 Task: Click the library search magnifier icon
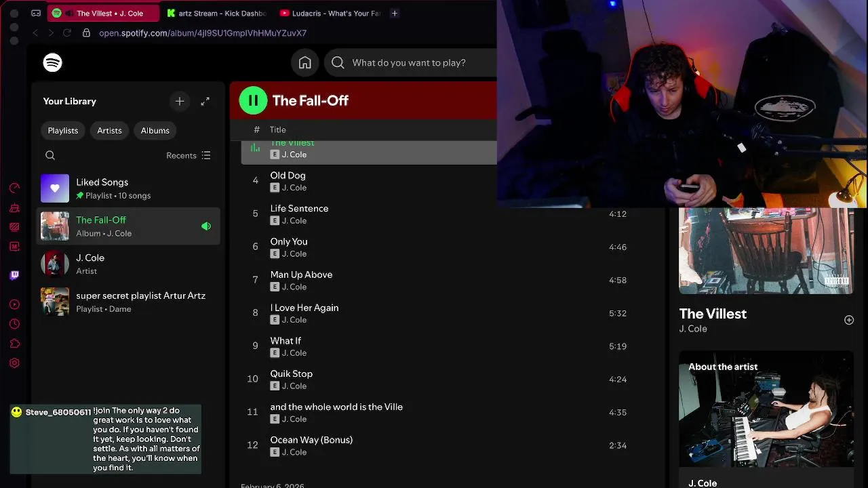point(50,155)
